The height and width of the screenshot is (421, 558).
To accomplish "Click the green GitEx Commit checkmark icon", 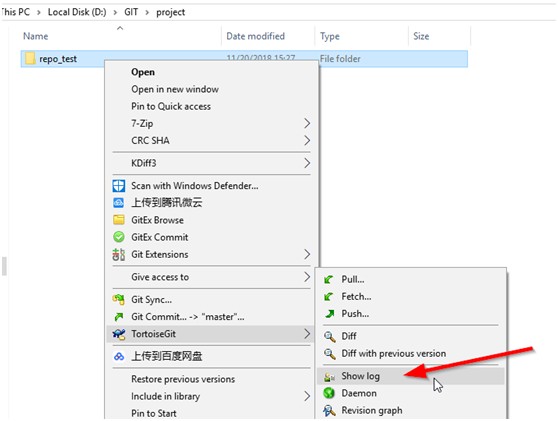I will [x=119, y=237].
